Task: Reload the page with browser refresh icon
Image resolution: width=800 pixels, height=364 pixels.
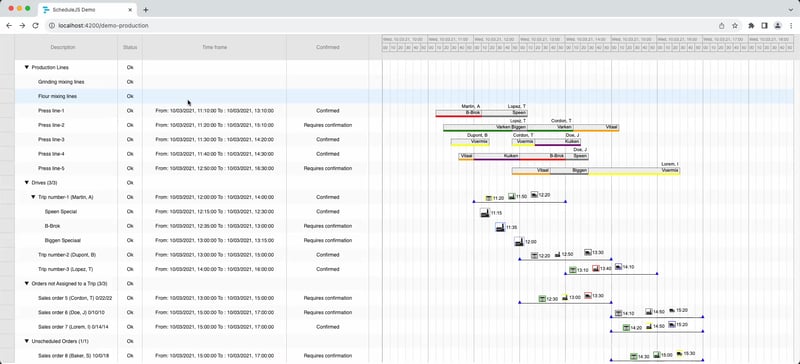Action: pyautogui.click(x=35, y=26)
